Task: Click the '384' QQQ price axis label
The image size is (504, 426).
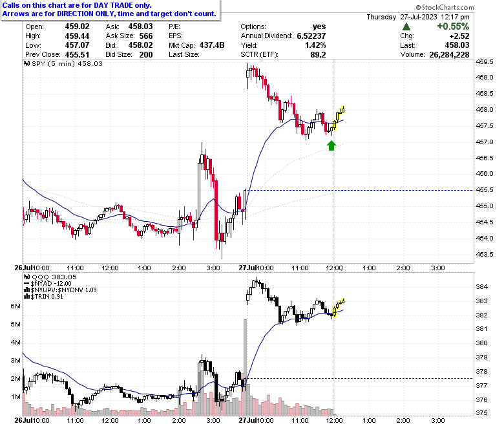Action: click(481, 287)
